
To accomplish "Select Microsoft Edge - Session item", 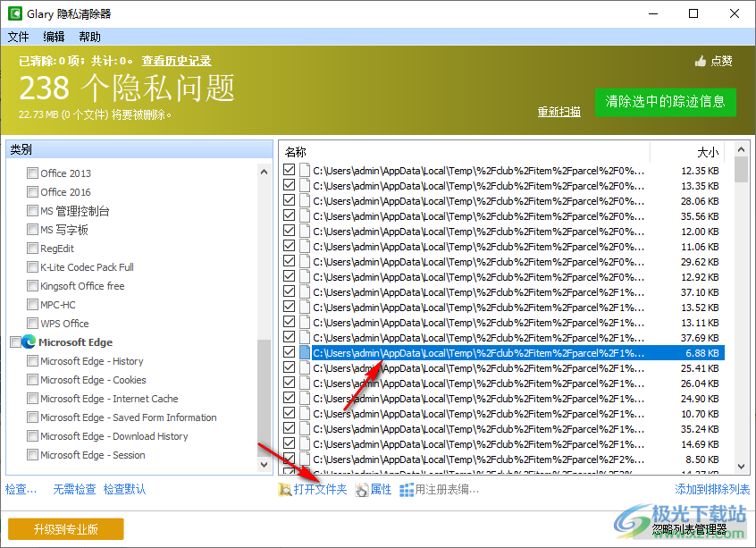I will point(93,455).
